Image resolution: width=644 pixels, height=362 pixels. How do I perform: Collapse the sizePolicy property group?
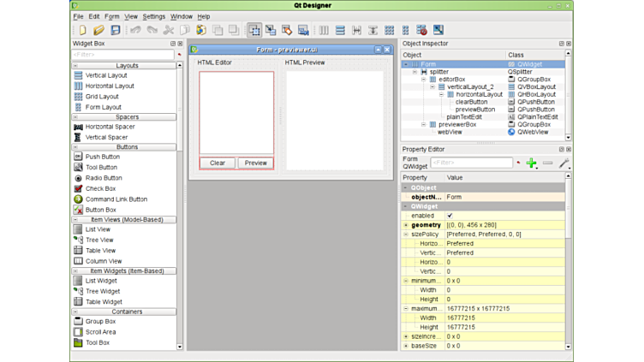click(x=407, y=234)
